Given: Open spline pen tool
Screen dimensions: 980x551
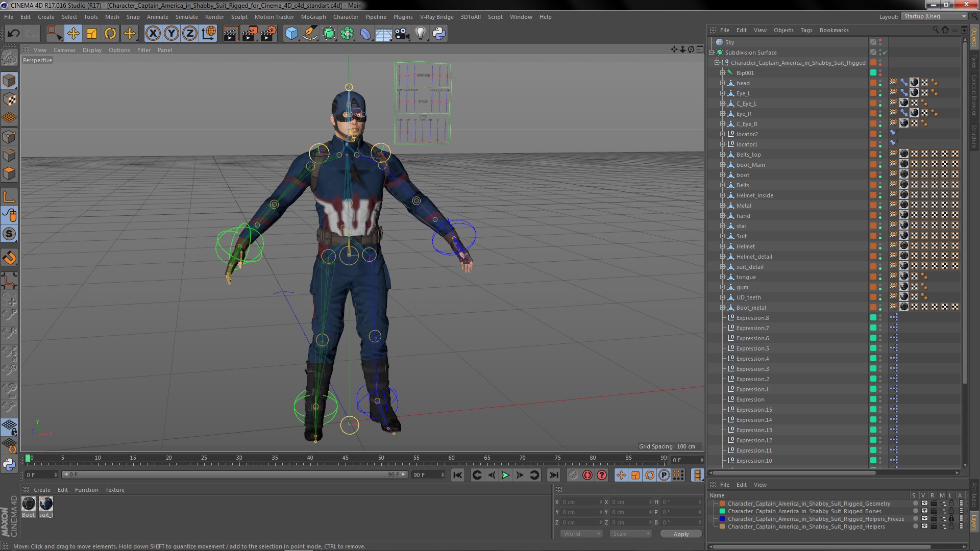Looking at the screenshot, I should click(310, 34).
